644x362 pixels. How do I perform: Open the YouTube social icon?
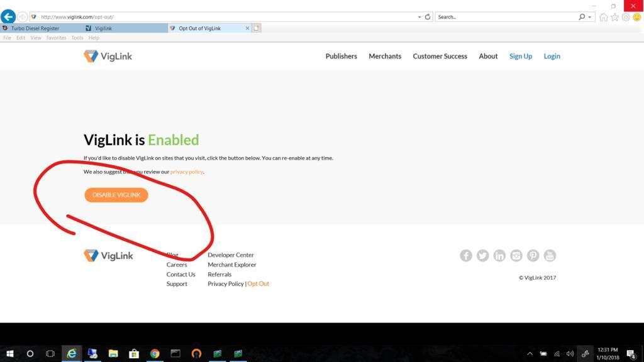(550, 255)
